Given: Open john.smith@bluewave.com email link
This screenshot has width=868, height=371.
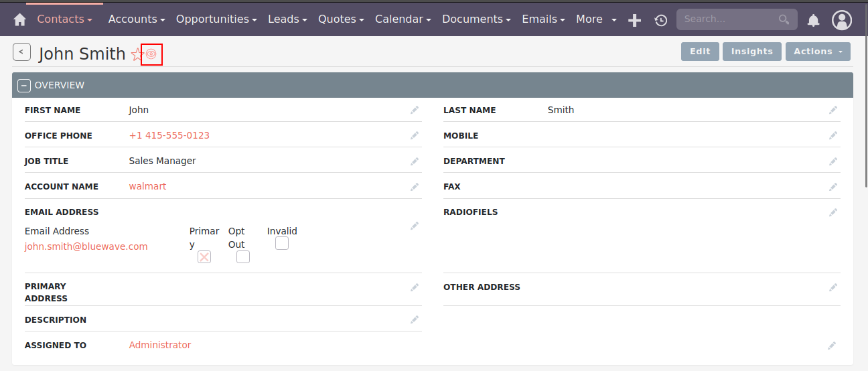Looking at the screenshot, I should [x=86, y=246].
